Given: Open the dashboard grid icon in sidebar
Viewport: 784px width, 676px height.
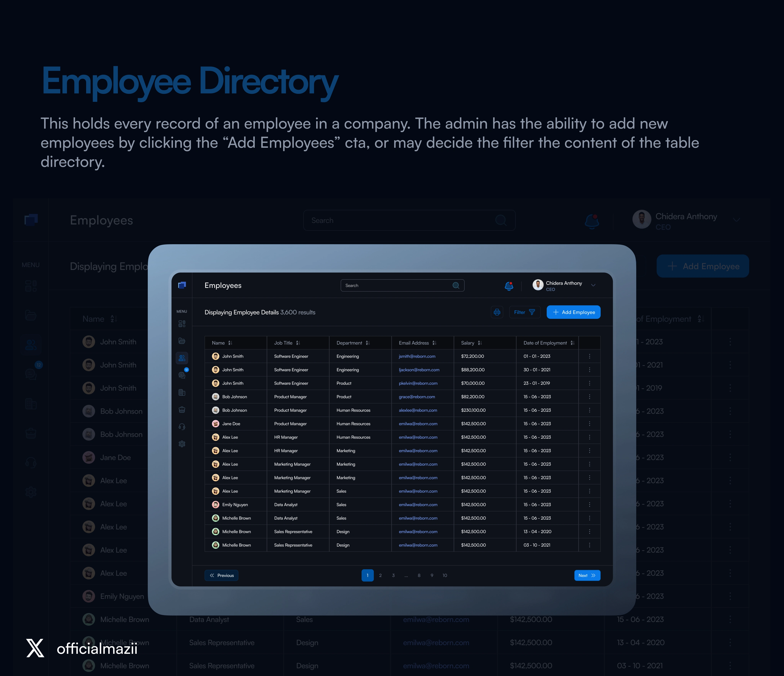Looking at the screenshot, I should [182, 324].
